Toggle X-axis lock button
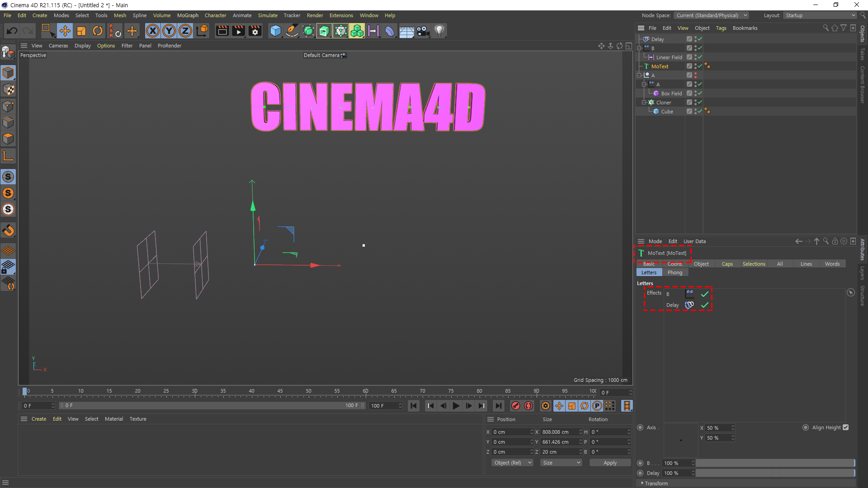Screen dimensions: 868x488 pyautogui.click(x=153, y=31)
